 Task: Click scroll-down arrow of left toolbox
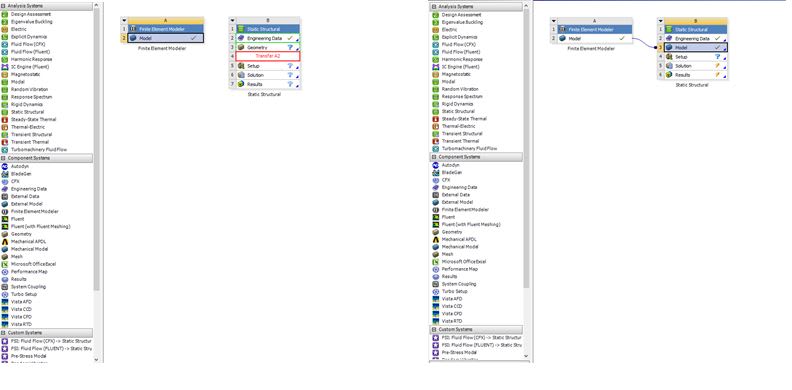click(x=97, y=359)
